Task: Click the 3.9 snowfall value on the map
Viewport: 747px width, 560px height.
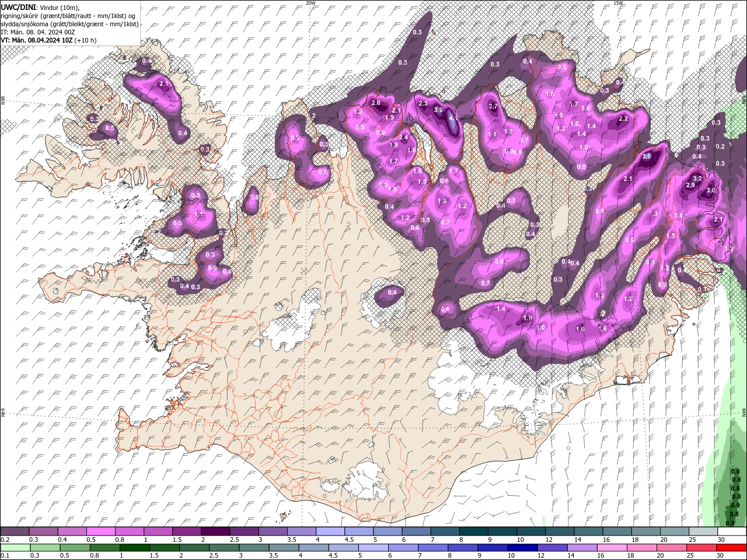Action: [647, 157]
